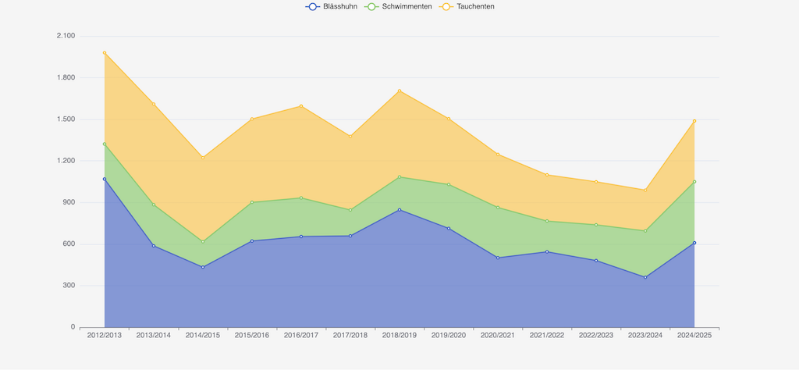Viewport: 799px width, 370px height.
Task: Click the 2.100 y-axis label
Action: (x=66, y=36)
